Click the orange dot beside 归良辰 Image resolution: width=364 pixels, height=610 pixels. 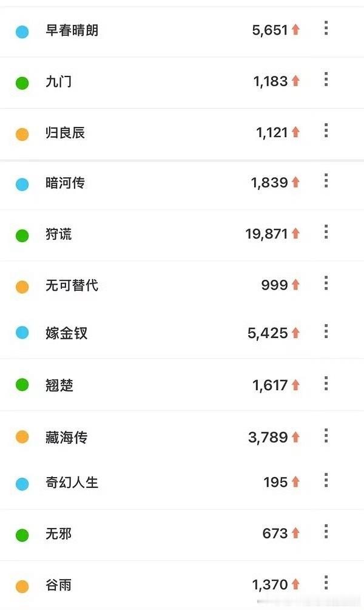click(x=22, y=134)
